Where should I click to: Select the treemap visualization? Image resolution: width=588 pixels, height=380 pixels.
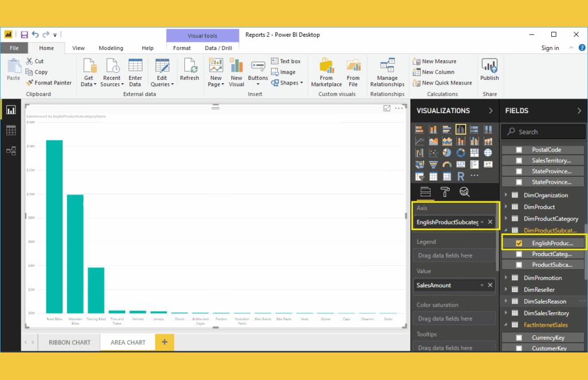point(474,153)
